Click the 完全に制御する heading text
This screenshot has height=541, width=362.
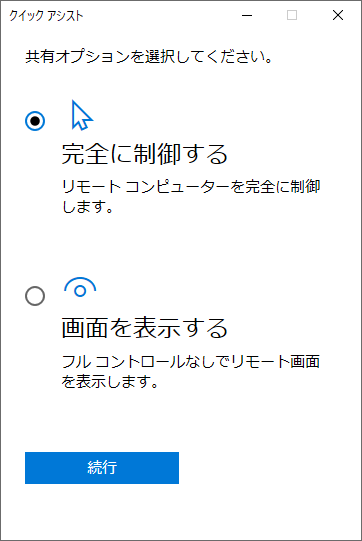(144, 154)
